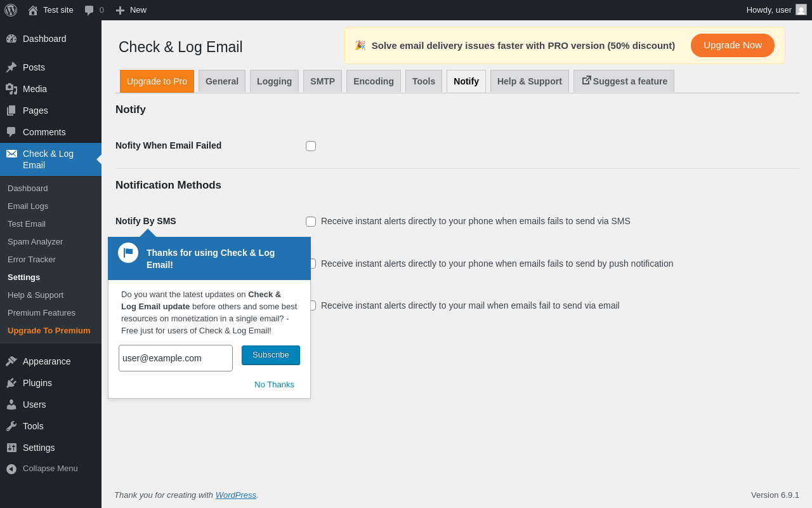Click the Notification Methods heading
This screenshot has width=812, height=508.
point(168,185)
